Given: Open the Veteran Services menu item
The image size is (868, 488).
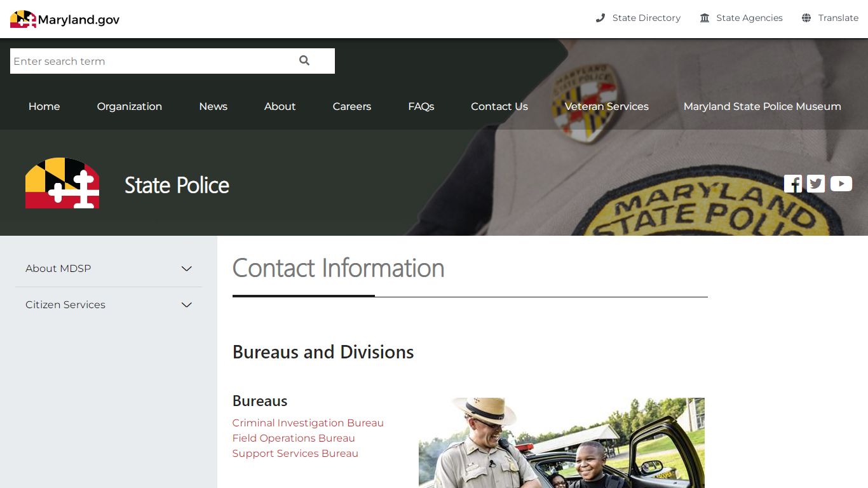Looking at the screenshot, I should (607, 106).
